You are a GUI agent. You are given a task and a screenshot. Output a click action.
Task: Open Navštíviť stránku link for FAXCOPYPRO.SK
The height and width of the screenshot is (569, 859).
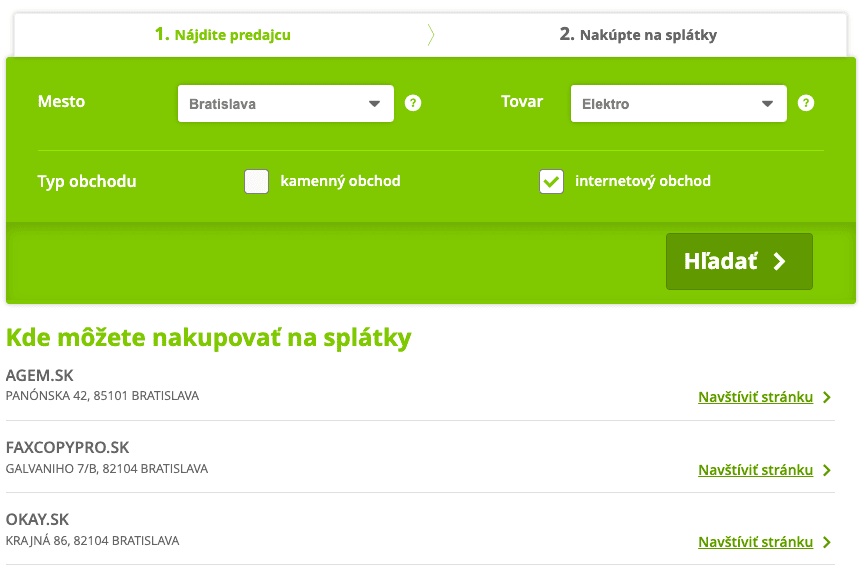755,470
